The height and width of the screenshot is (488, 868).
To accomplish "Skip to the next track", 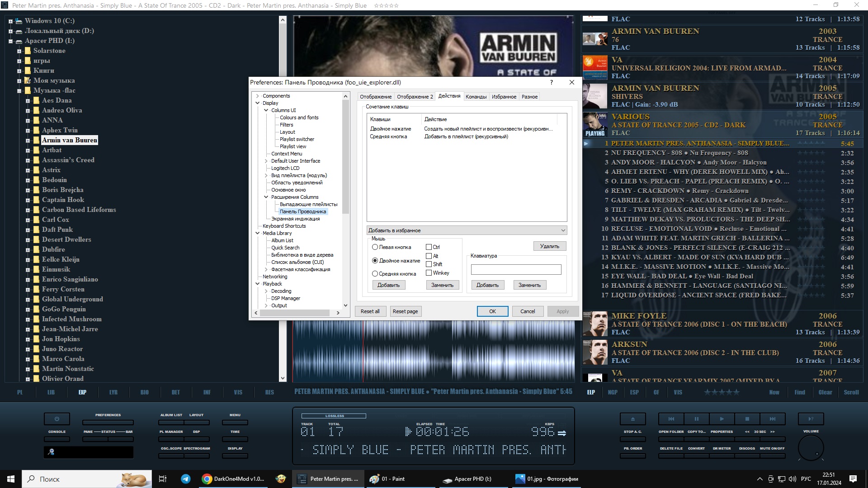I will [x=773, y=419].
